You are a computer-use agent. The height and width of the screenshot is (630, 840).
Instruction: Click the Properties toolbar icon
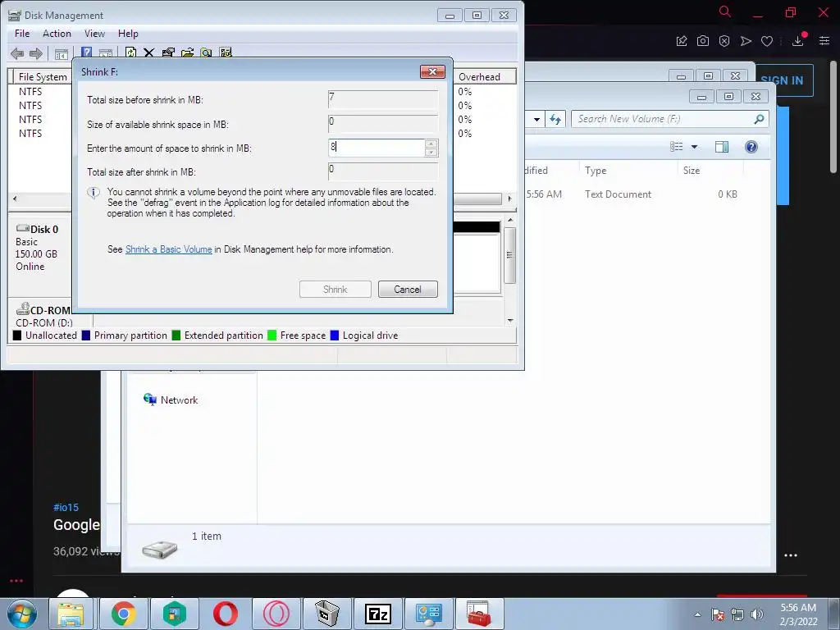click(x=168, y=52)
